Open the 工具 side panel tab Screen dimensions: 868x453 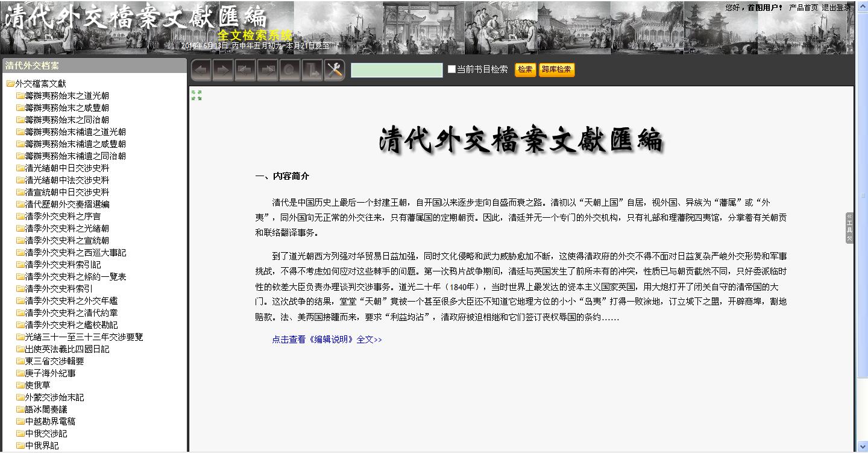point(849,228)
